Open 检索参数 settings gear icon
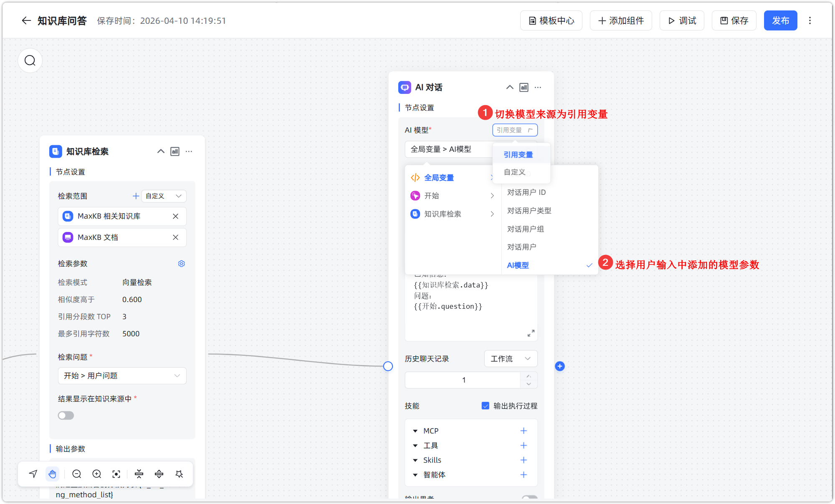The image size is (835, 504). [x=182, y=263]
